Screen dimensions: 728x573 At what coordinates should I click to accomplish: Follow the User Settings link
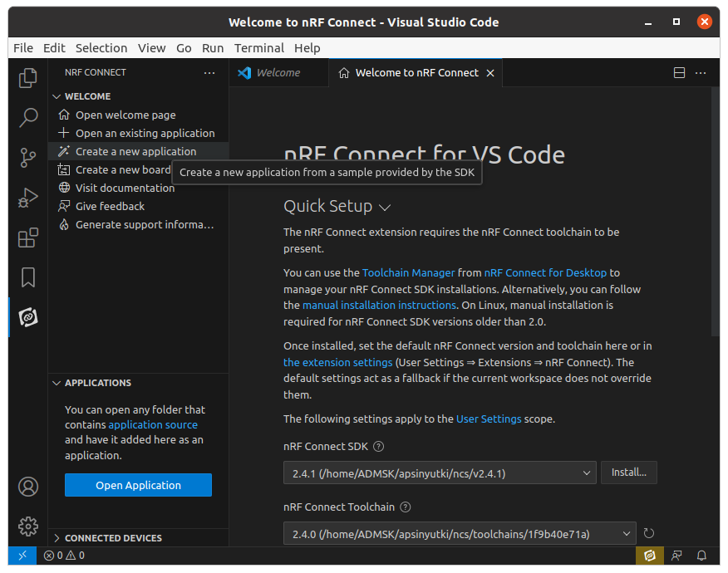tap(489, 419)
